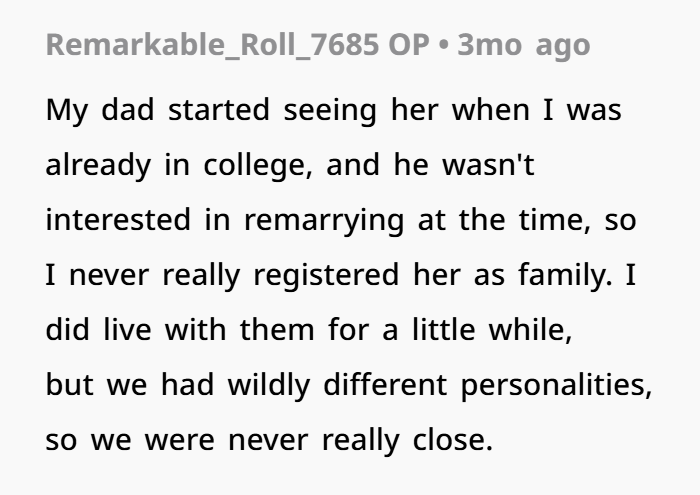Click the last line ending 'really close.'
This screenshot has width=700, height=495.
269,440
